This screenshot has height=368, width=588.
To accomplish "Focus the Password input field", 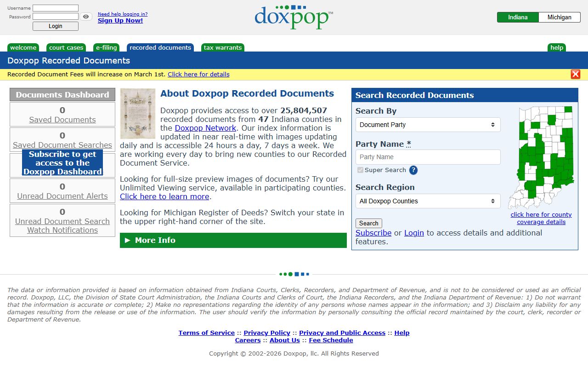I will pyautogui.click(x=56, y=17).
